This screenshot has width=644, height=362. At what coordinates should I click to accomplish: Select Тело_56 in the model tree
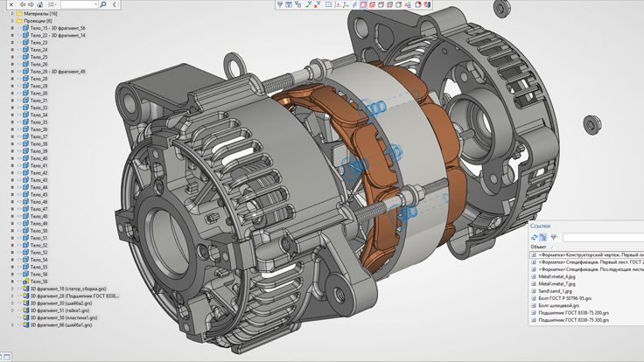(x=38, y=275)
